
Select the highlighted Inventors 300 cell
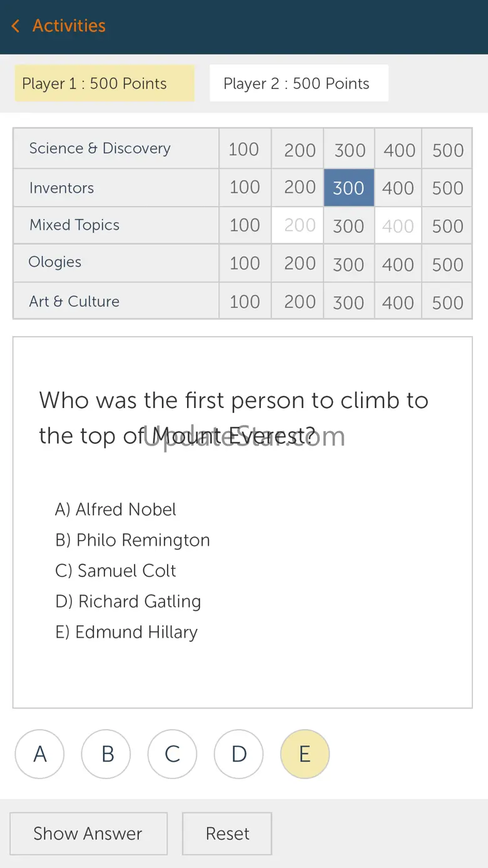[x=349, y=188]
